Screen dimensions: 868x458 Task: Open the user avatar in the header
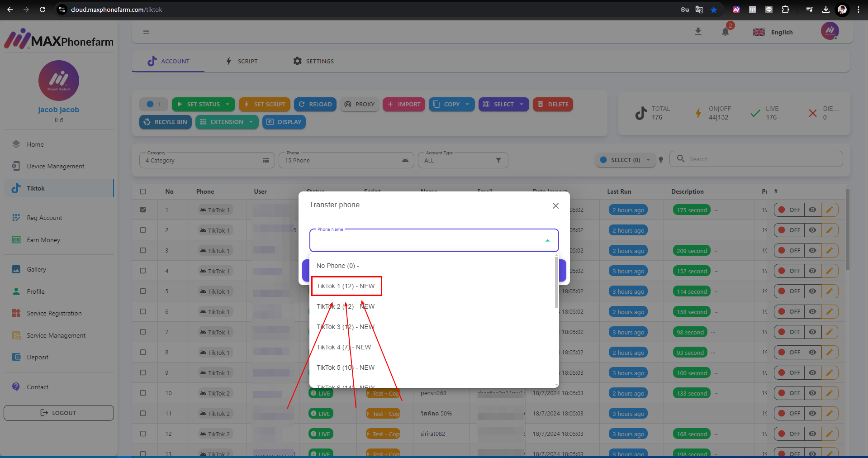tap(830, 31)
